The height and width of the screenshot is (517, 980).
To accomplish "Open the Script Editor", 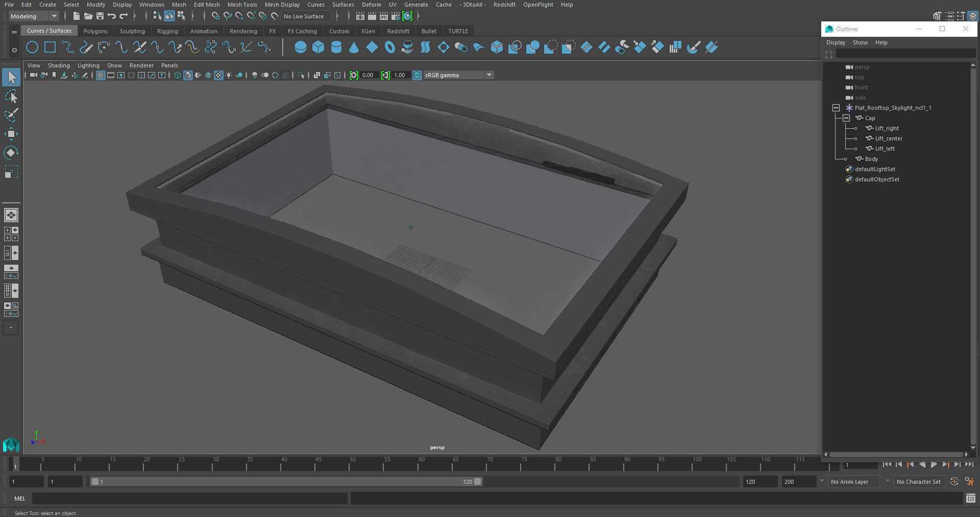I will pos(970,499).
